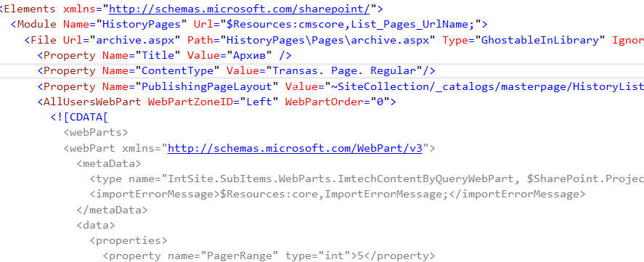Viewport: 644px width, 262px height.
Task: Click the "ContentType" property name
Action: pyautogui.click(x=178, y=70)
